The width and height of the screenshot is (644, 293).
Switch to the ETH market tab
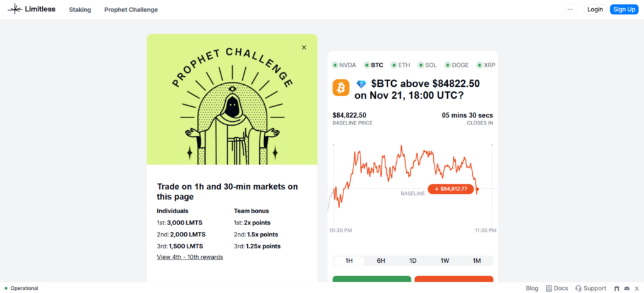(400, 65)
